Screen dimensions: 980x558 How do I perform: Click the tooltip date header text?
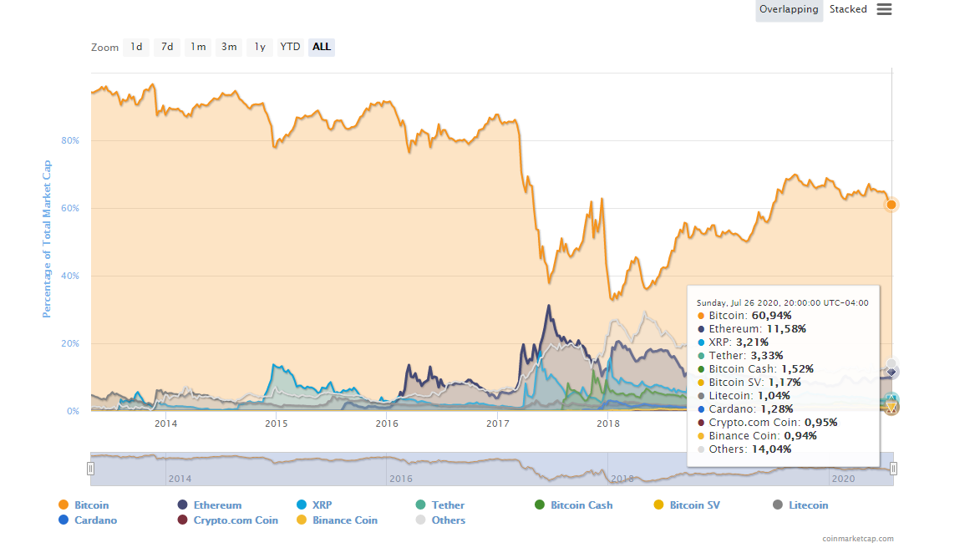coord(783,302)
